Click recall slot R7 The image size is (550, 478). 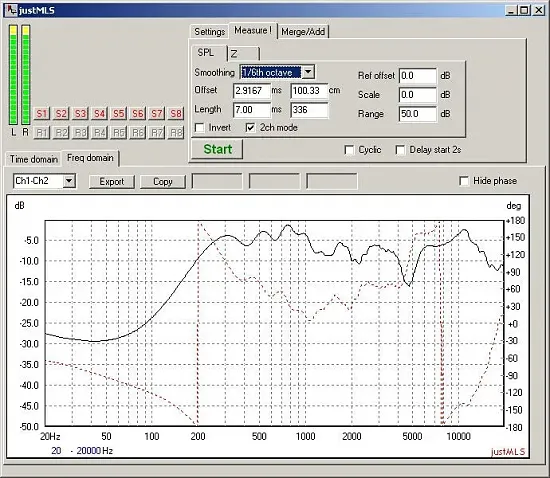click(157, 133)
